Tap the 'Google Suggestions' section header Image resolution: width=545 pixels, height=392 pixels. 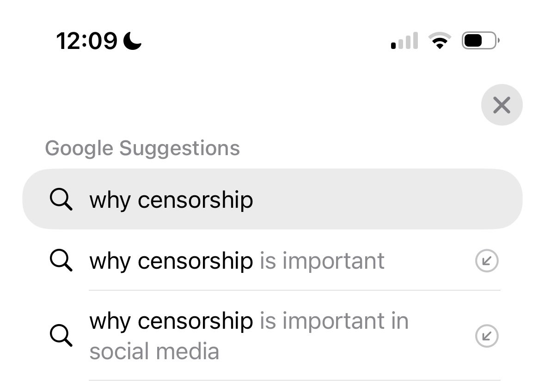(142, 148)
